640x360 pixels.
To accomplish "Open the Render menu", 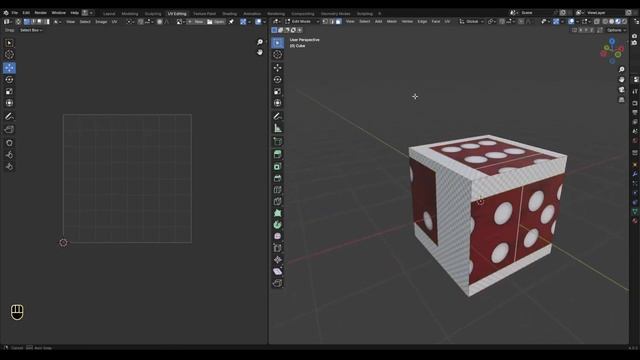I will (x=40, y=13).
